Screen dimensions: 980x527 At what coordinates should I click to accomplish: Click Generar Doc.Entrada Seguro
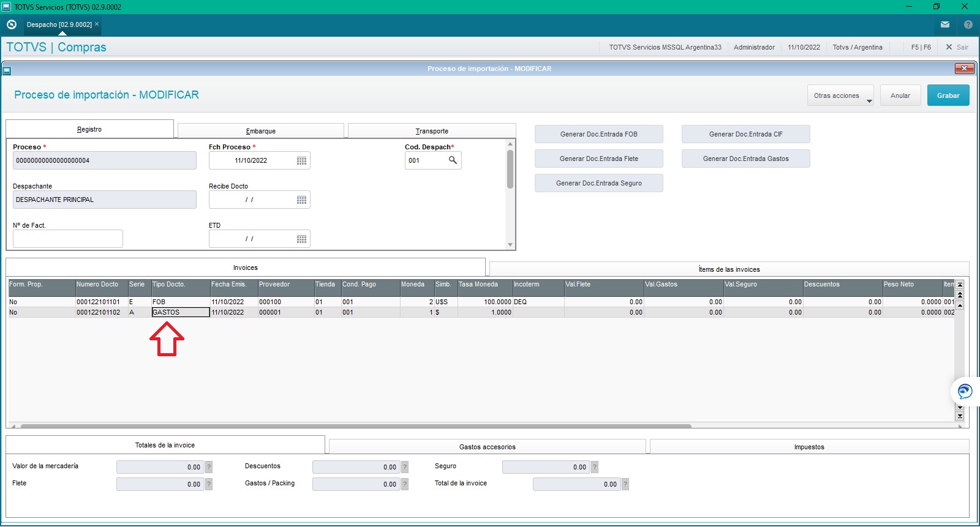pos(599,183)
